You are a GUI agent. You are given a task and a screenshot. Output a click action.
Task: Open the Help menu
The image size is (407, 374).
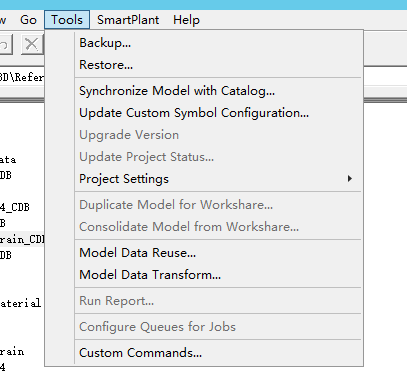pos(186,20)
